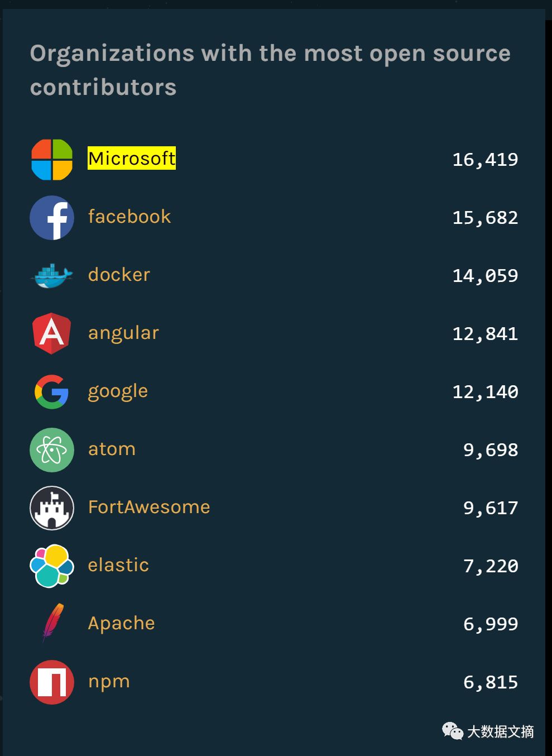Open the highlighted Microsoft link
Image resolution: width=552 pixels, height=756 pixels.
[x=132, y=158]
